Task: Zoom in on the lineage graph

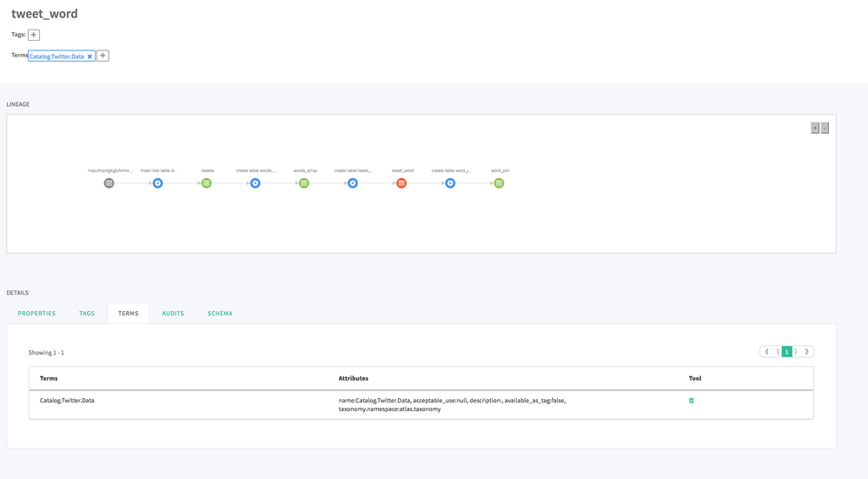Action: (815, 128)
